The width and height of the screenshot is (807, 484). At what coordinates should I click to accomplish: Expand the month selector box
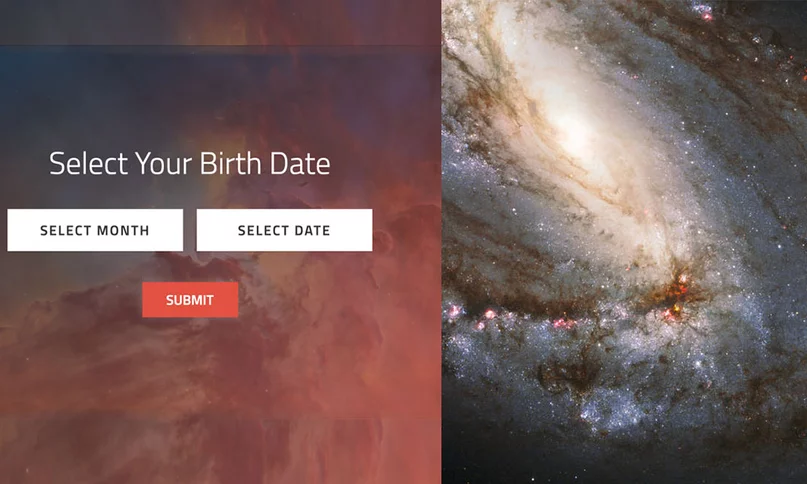pos(95,230)
